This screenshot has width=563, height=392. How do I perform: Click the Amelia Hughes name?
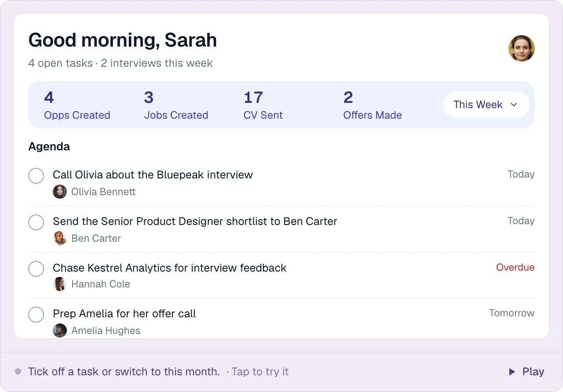tap(106, 330)
